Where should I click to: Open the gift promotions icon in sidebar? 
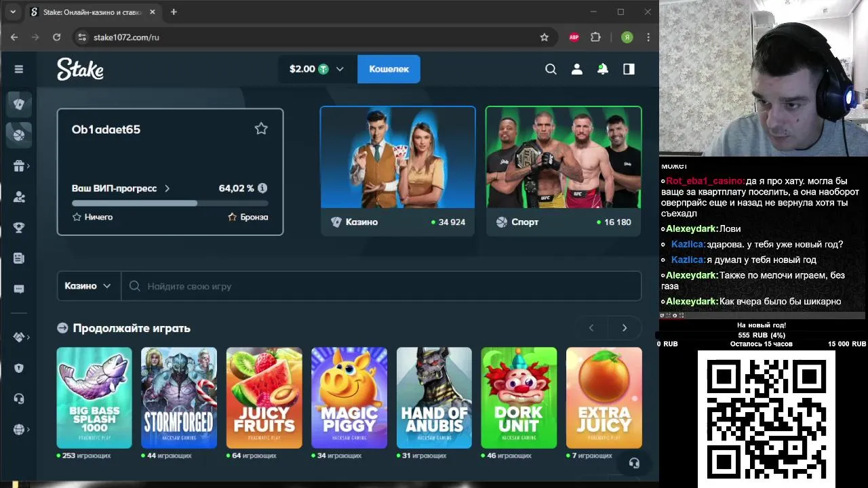click(x=19, y=166)
